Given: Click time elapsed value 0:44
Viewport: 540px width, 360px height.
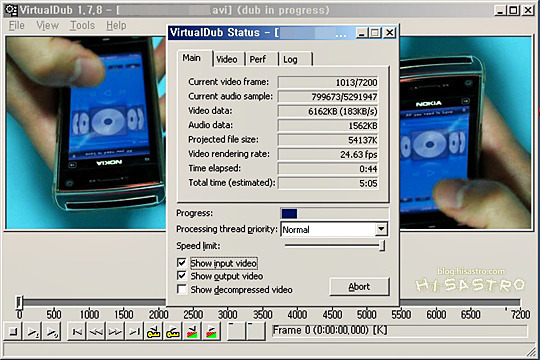Looking at the screenshot, I should click(x=328, y=169).
